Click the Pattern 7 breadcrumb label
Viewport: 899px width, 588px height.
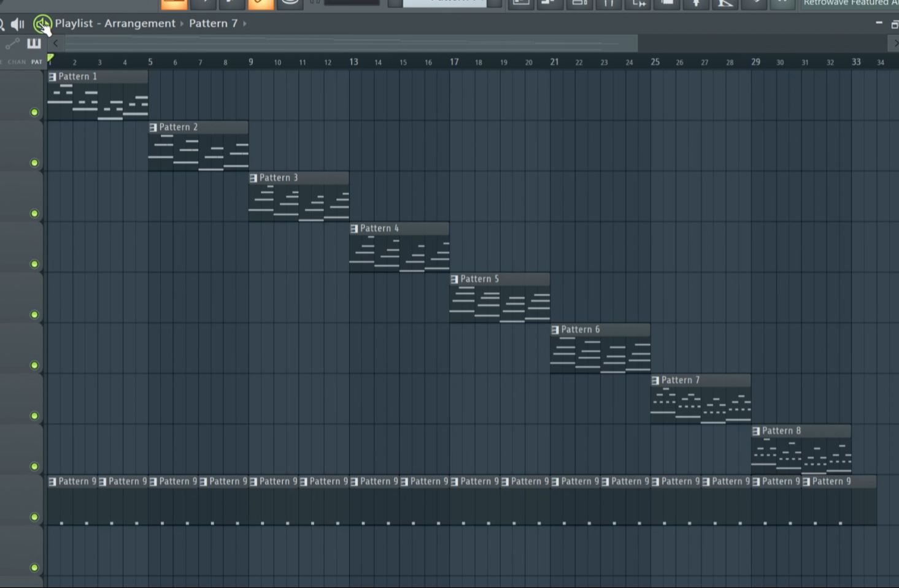click(x=213, y=23)
